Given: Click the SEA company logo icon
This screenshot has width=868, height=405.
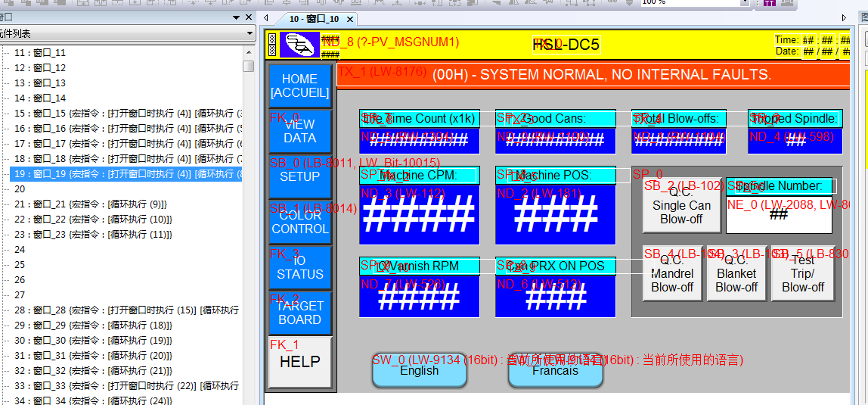Looking at the screenshot, I should [299, 45].
